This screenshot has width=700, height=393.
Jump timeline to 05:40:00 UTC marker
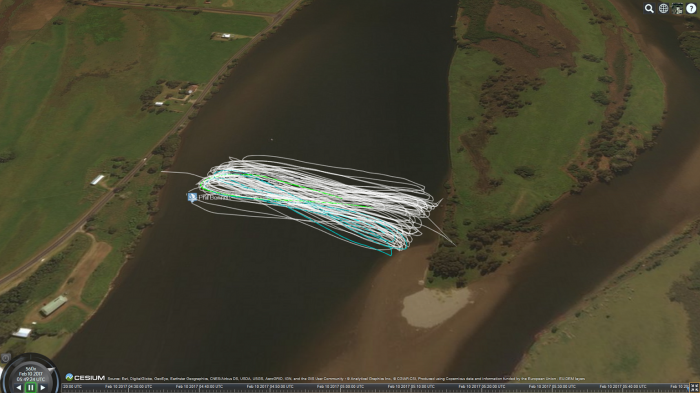[623, 386]
